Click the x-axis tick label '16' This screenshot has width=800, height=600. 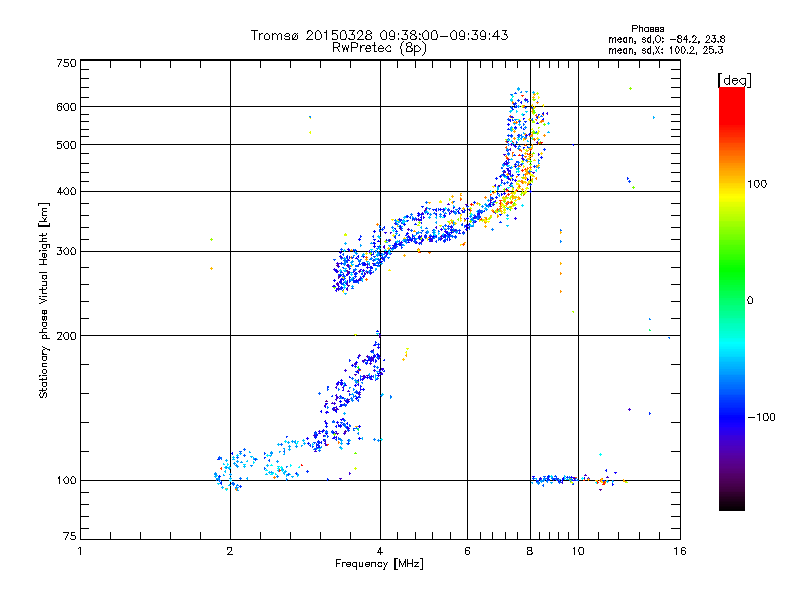680,551
